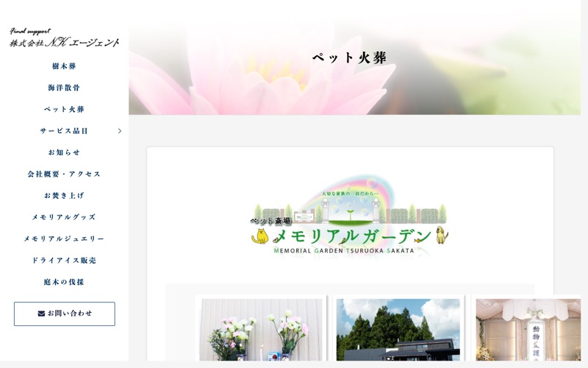This screenshot has height=368, width=588.
Task: Open 会社概要・アクセス page
Action: (x=64, y=174)
